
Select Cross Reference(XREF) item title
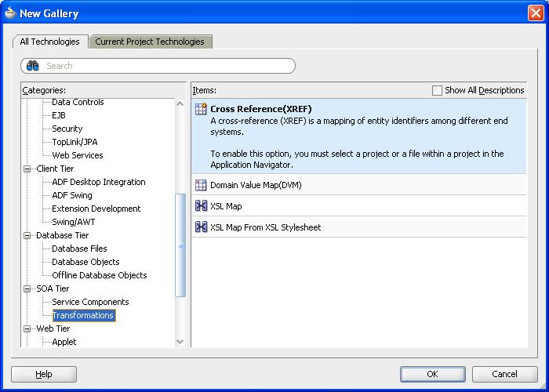261,109
